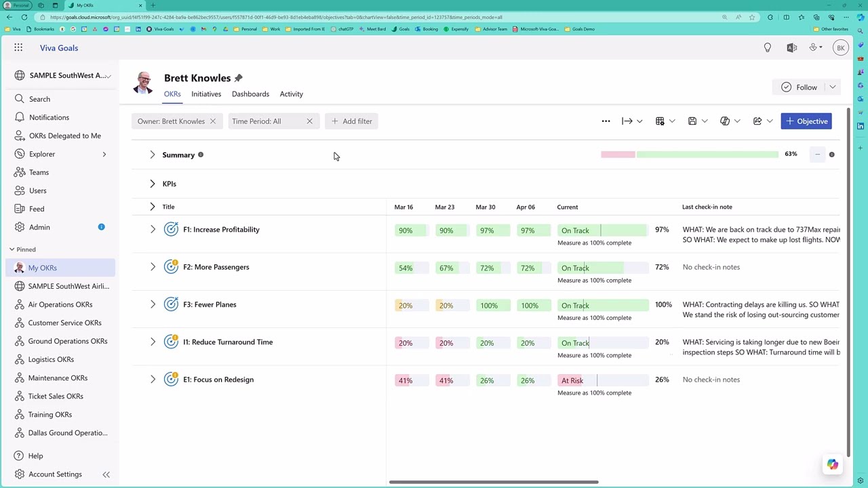Image resolution: width=868 pixels, height=488 pixels.
Task: Expand the KPIs section
Action: click(x=153, y=184)
